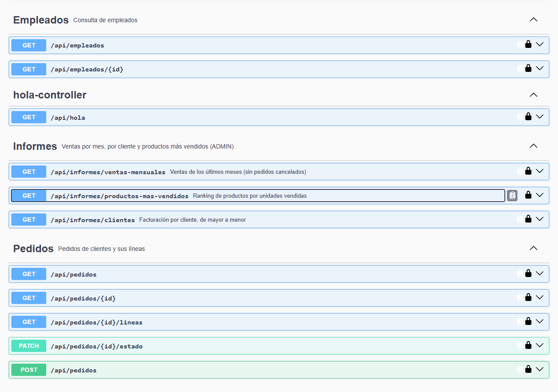Click GET badge of /api/hola

click(x=29, y=117)
